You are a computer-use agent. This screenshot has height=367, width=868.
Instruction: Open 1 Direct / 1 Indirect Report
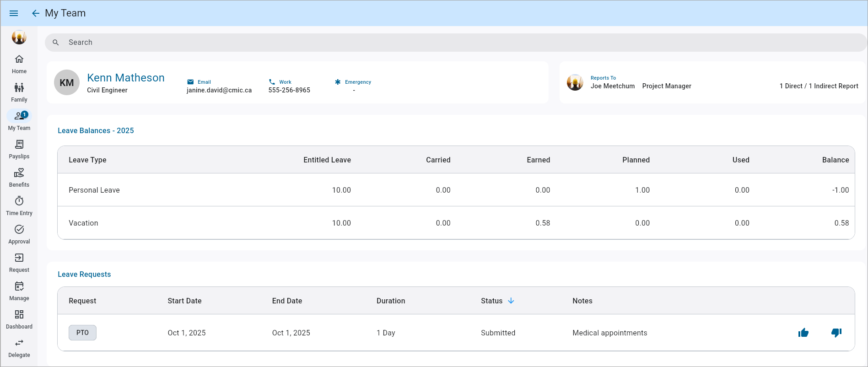(819, 86)
